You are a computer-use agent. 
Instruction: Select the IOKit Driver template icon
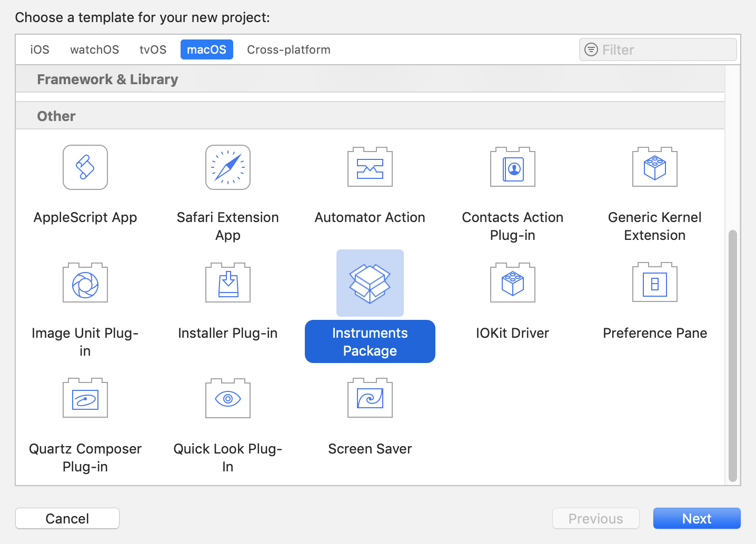[x=513, y=283]
